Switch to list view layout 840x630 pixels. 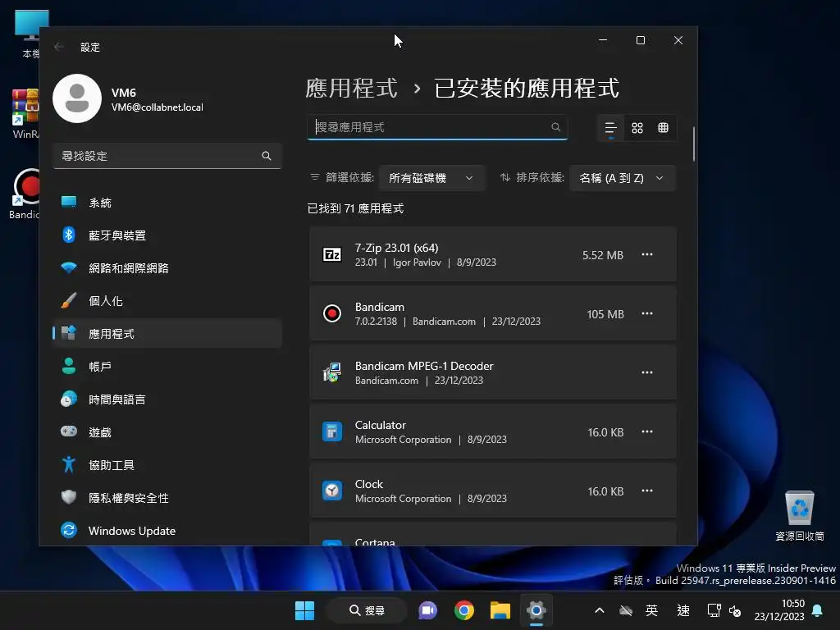(610, 128)
